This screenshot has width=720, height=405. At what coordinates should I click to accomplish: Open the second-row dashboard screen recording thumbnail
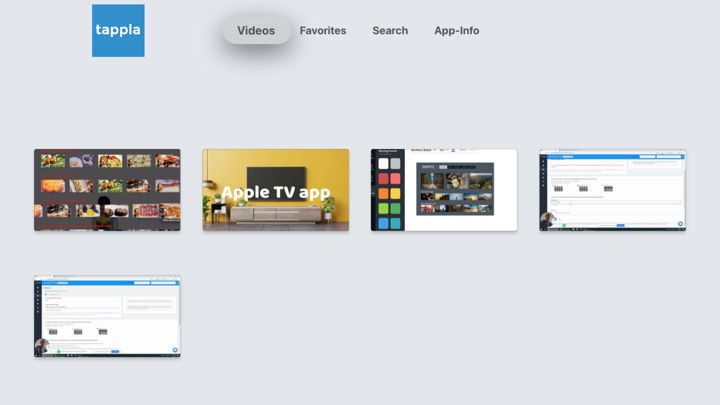tap(107, 316)
